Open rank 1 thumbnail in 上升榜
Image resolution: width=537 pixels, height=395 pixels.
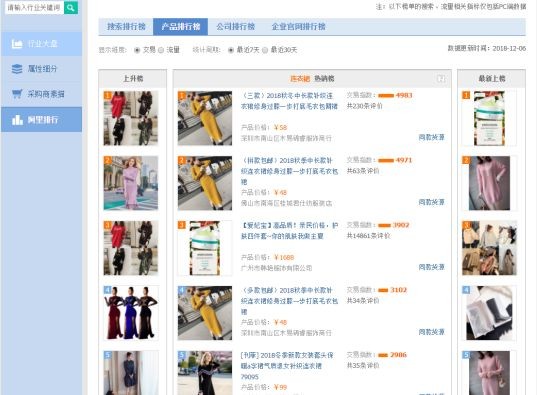[131, 118]
